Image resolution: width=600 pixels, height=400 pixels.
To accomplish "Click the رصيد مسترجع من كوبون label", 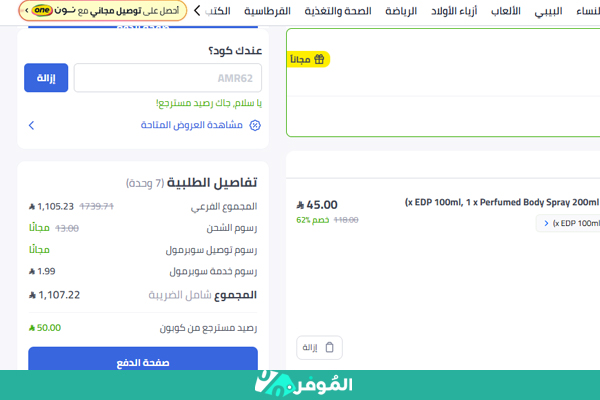I will click(x=209, y=328).
